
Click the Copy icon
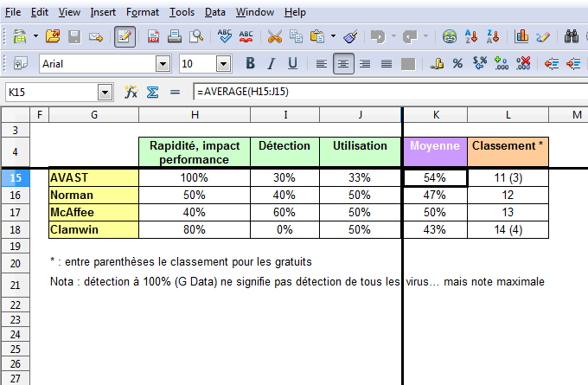[296, 37]
